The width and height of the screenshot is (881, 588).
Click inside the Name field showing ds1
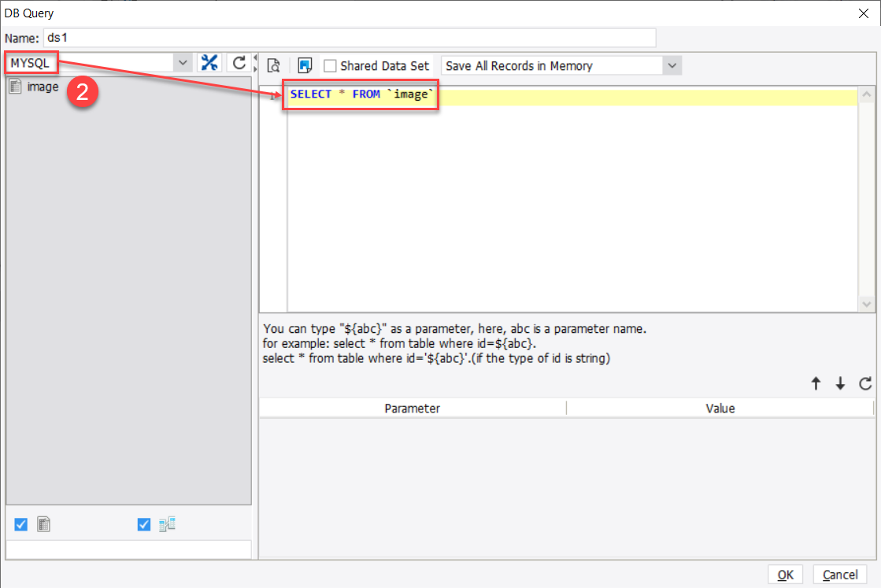pyautogui.click(x=346, y=37)
